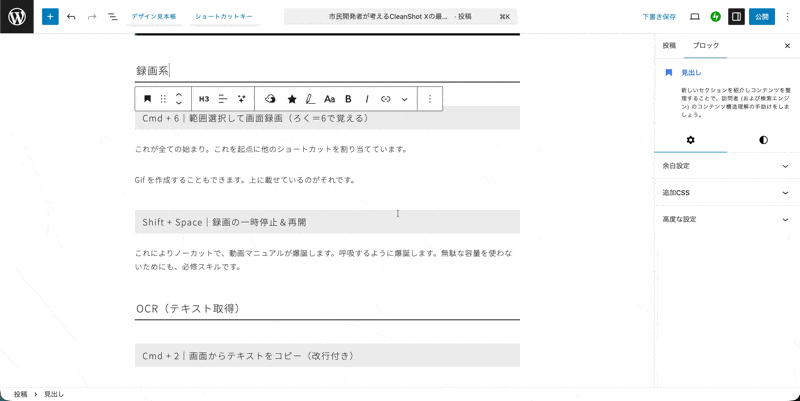Open the top bar options ellipsis menu

(787, 17)
